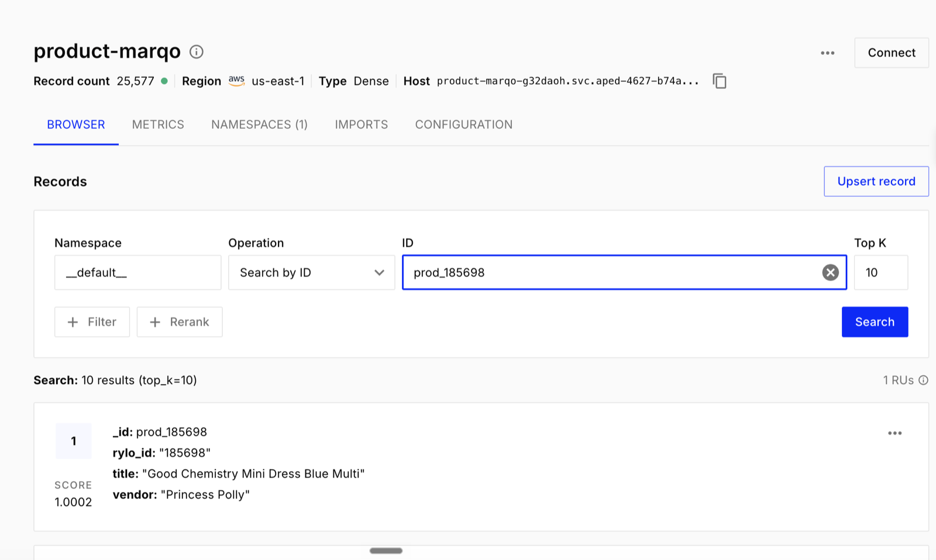Click the rylo_id "185698" line
This screenshot has width=936, height=560.
(x=161, y=453)
